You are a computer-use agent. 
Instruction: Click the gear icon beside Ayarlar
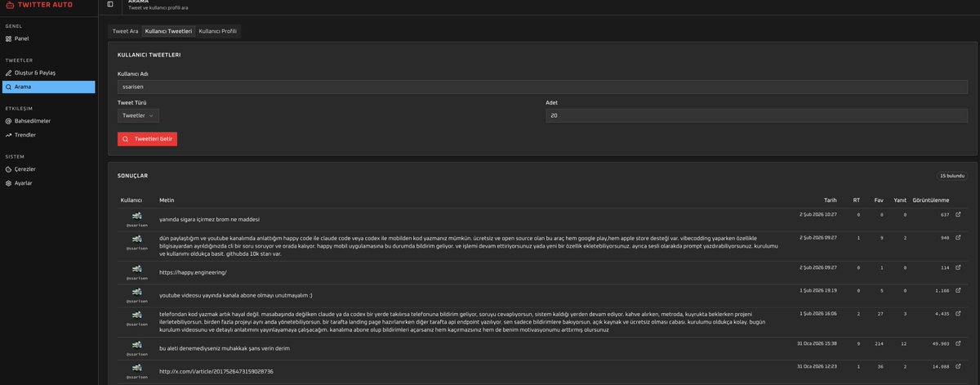click(x=8, y=183)
